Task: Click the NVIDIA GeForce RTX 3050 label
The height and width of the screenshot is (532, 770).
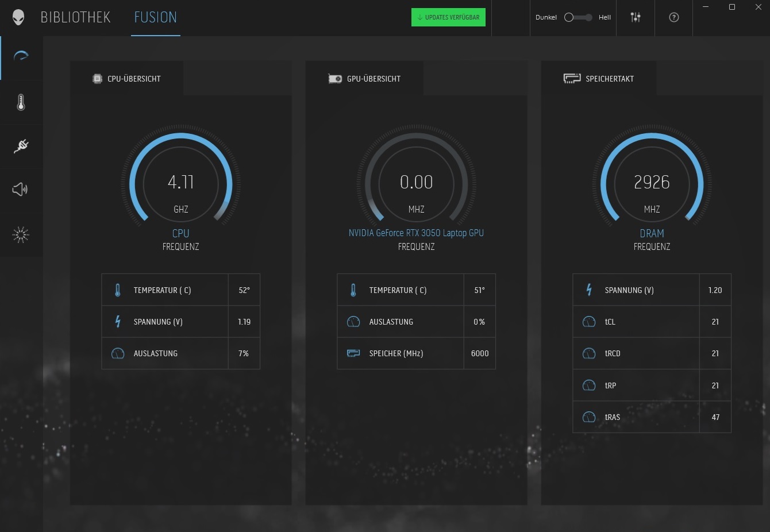Action: pos(416,233)
